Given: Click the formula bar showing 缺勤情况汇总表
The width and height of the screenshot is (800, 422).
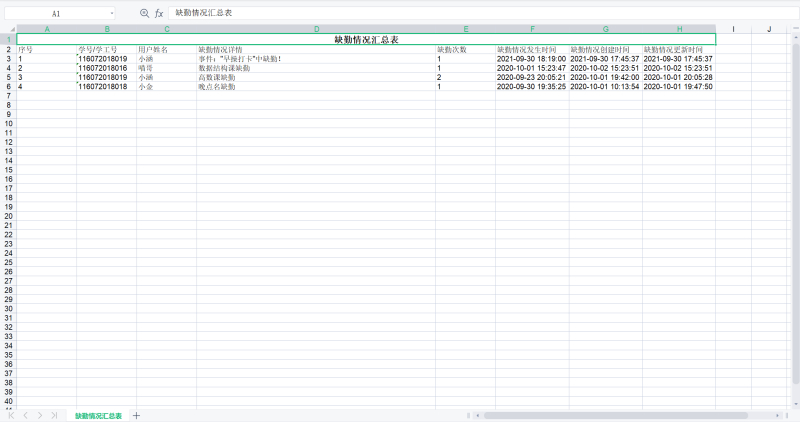Looking at the screenshot, I should point(482,13).
